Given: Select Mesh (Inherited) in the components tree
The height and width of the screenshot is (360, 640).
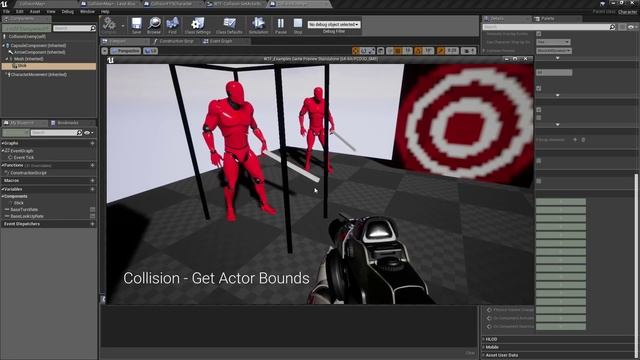Looking at the screenshot, I should [29, 59].
